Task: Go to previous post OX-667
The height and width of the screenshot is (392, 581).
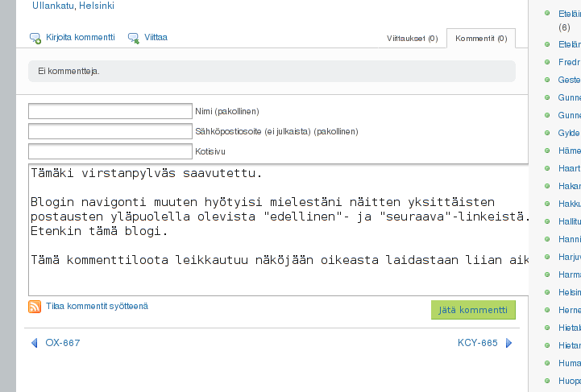Action: point(63,343)
